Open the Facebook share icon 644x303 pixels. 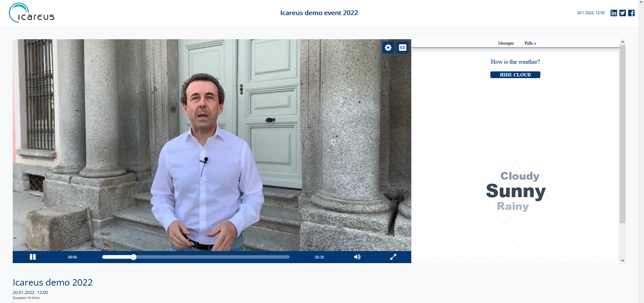tap(631, 13)
